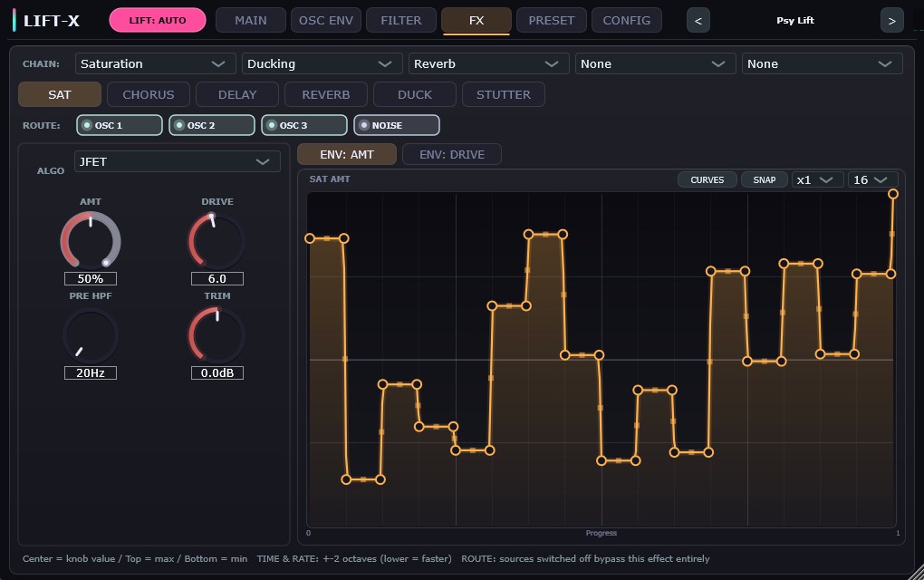Screen dimensions: 924x580
Task: Toggle OSC 2 routing
Action: coord(212,125)
